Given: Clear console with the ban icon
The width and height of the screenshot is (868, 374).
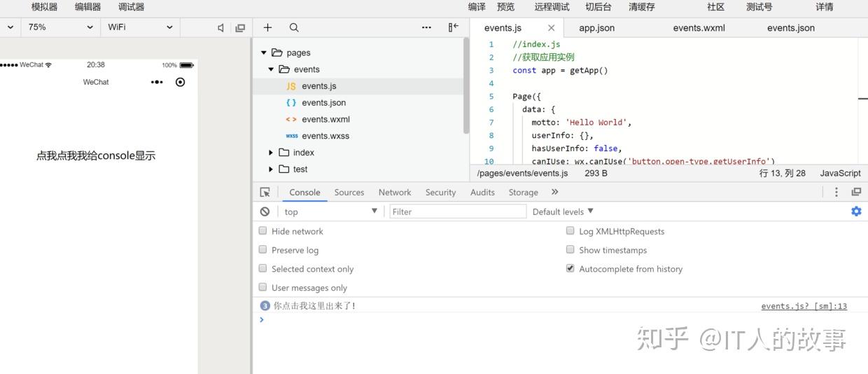Looking at the screenshot, I should click(265, 212).
